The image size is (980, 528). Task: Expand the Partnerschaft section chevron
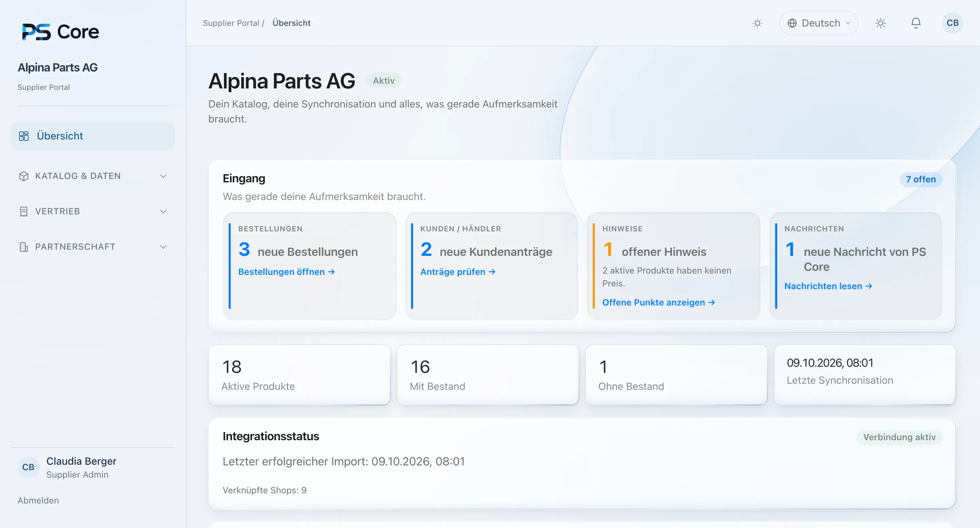pos(163,247)
